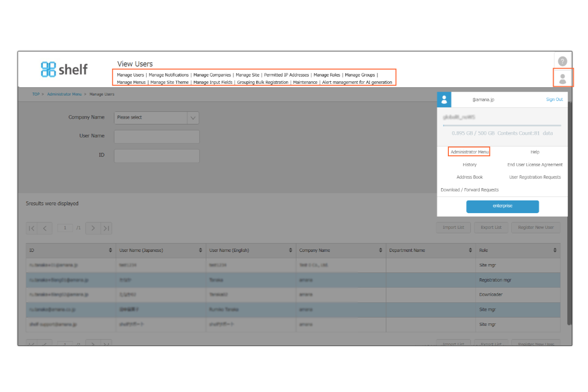Image resolution: width=588 pixels, height=392 pixels.
Task: Click the help question mark icon
Action: pos(563,61)
